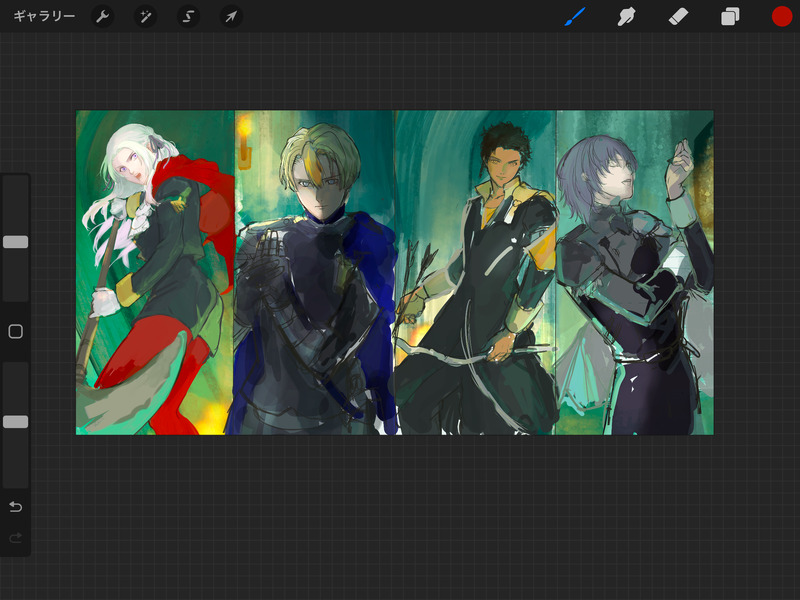Click the white-haired character panel on canvas

click(155, 272)
